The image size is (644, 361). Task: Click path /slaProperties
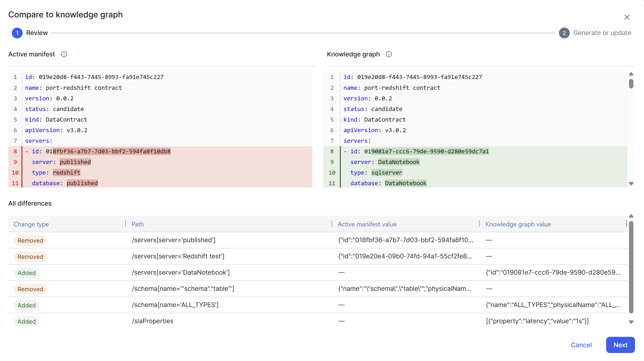(152, 321)
